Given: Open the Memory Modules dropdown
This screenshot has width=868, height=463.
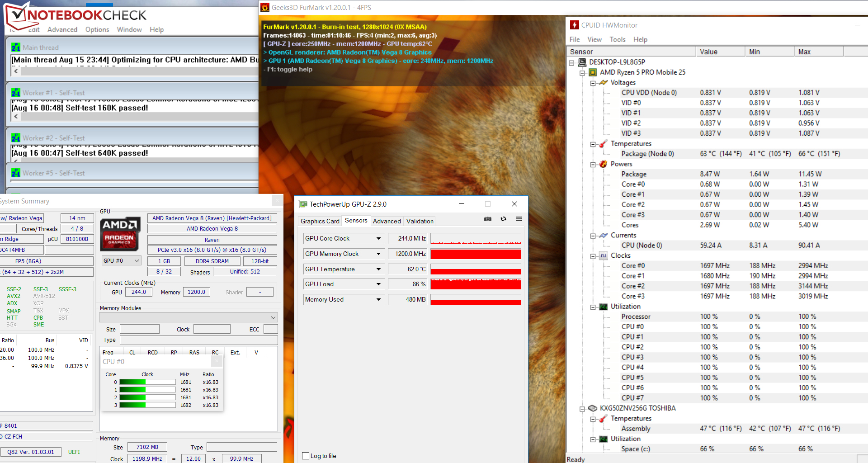Looking at the screenshot, I should pos(188,317).
